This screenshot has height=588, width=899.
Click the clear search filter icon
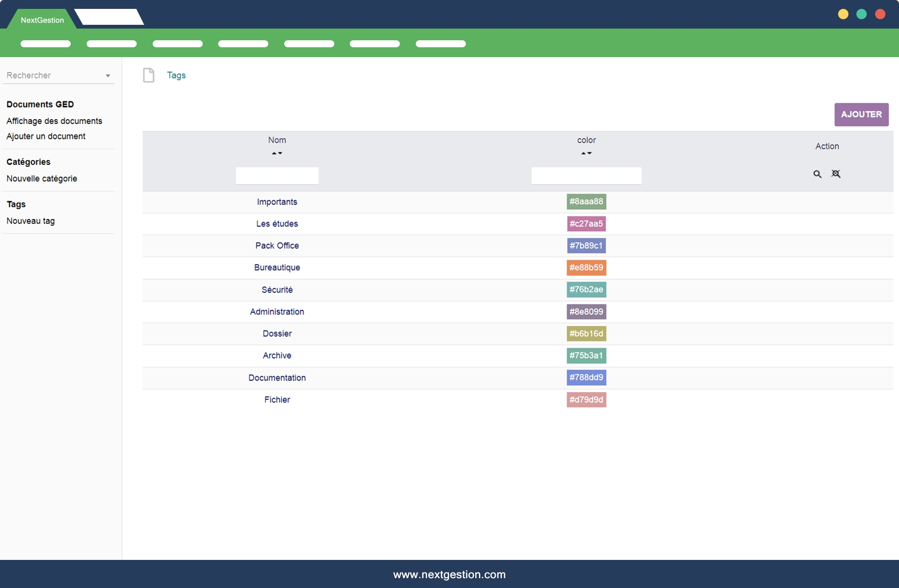coord(836,174)
